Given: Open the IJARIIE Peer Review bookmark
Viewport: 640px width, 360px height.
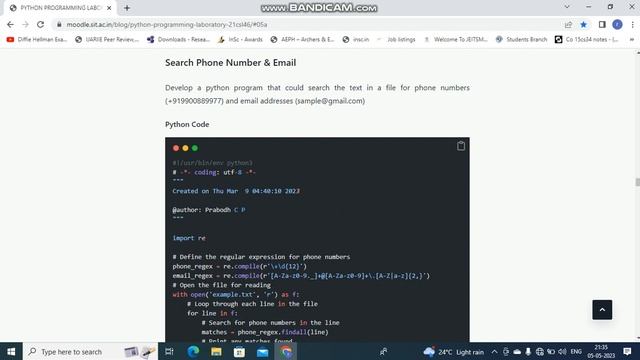Looking at the screenshot, I should tap(107, 39).
